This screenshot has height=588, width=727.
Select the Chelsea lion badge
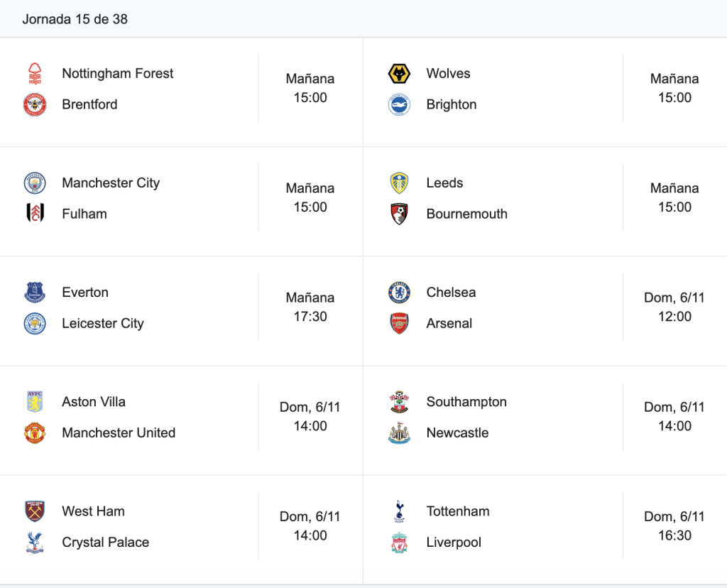(x=399, y=292)
